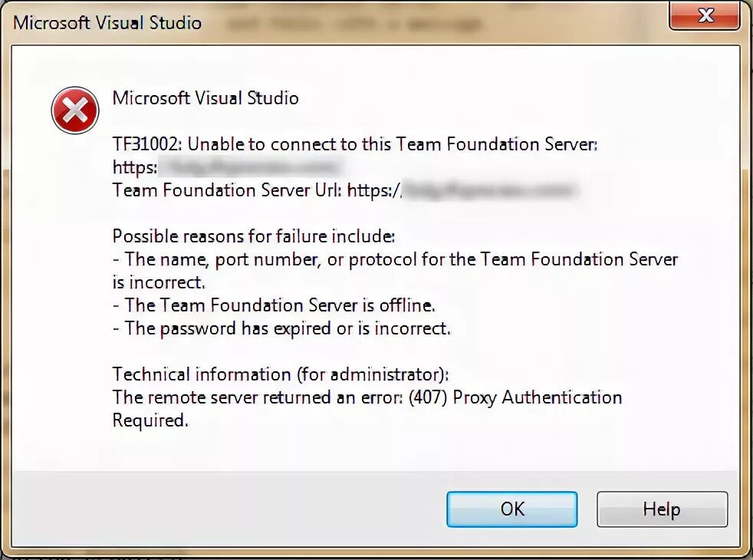Close the dialog with the X button

click(x=705, y=15)
